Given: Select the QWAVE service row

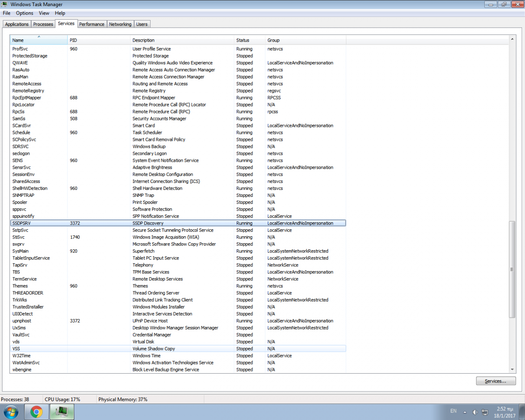Looking at the screenshot, I should (178, 63).
